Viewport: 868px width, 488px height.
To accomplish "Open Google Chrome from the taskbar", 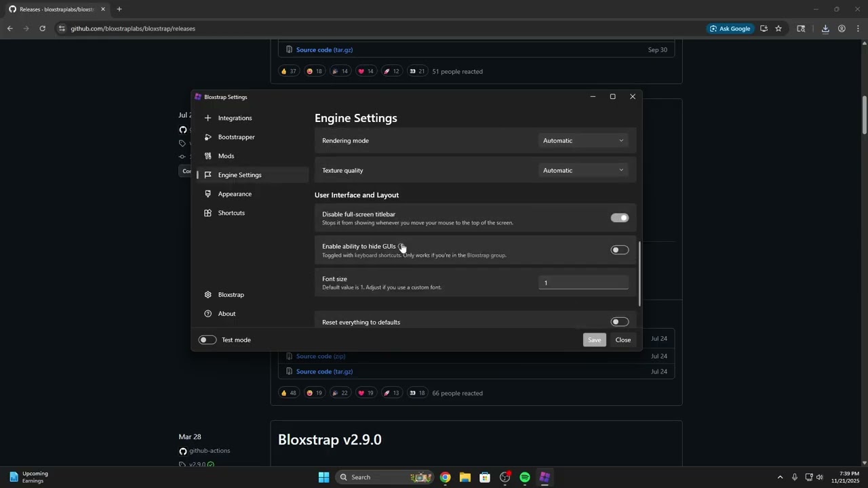I will point(445,477).
